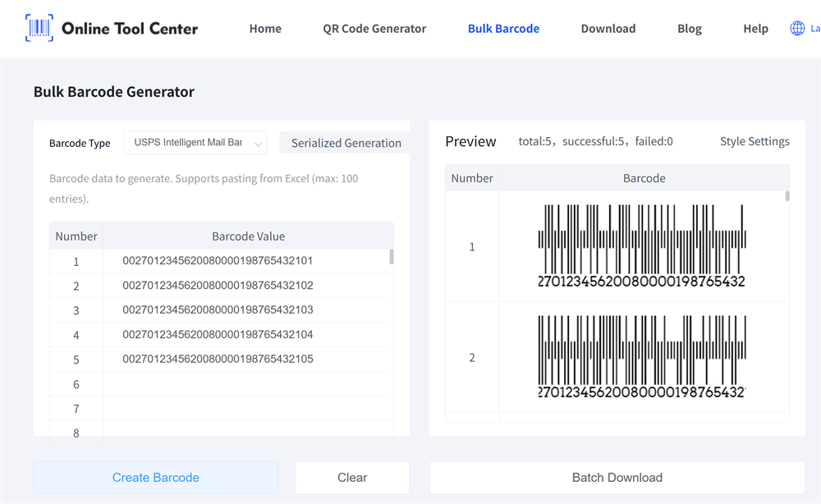Open the Barcode Type dropdown

(x=195, y=142)
